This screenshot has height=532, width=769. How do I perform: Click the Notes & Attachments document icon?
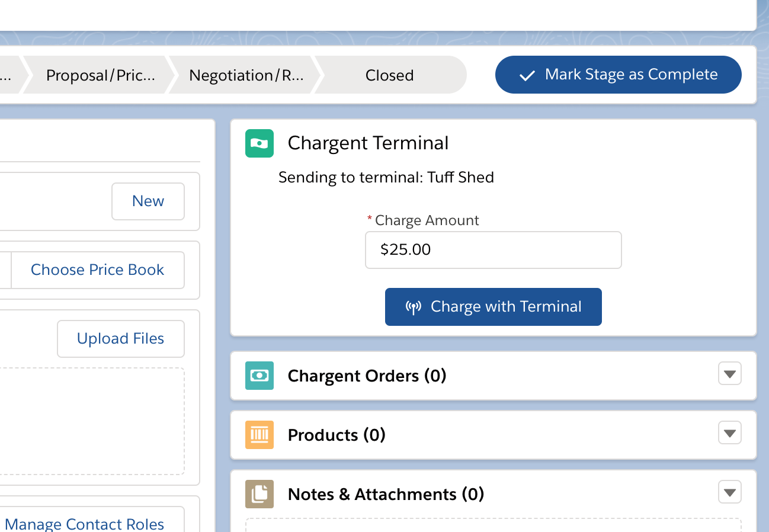pos(259,493)
